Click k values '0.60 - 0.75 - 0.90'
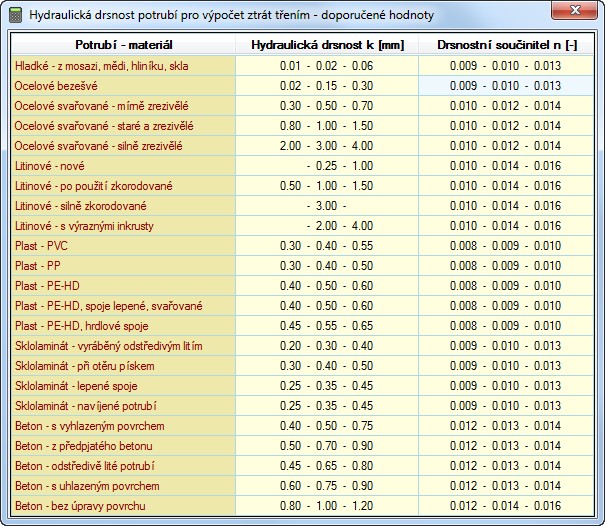 pyautogui.click(x=327, y=486)
